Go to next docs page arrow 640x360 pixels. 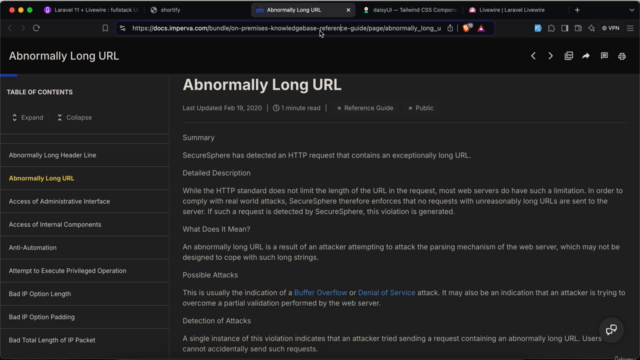click(x=550, y=56)
